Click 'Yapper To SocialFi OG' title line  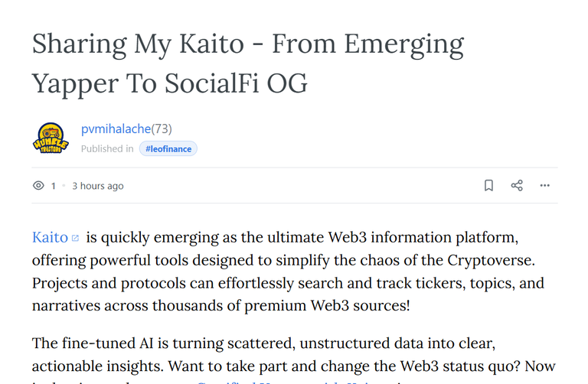(x=169, y=83)
